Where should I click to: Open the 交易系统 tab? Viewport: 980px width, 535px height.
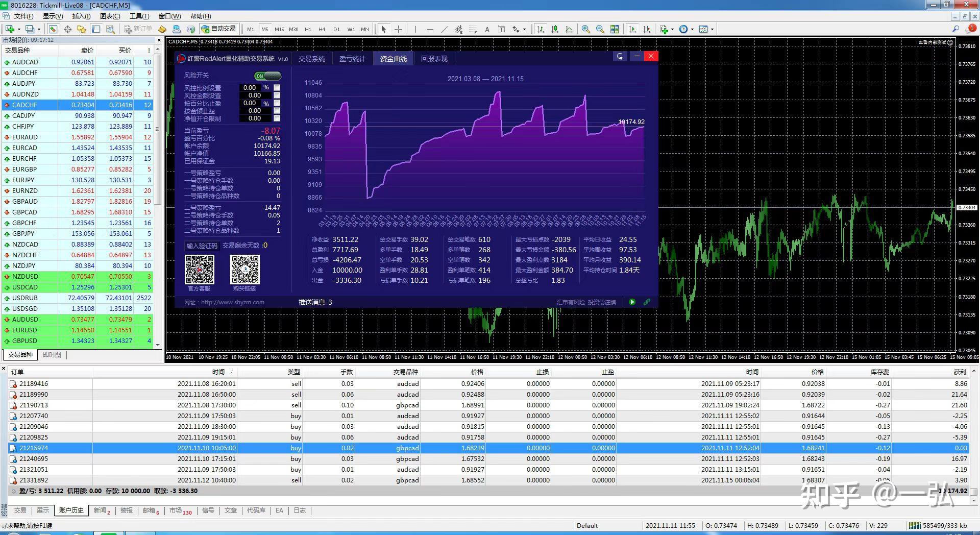[x=311, y=59]
